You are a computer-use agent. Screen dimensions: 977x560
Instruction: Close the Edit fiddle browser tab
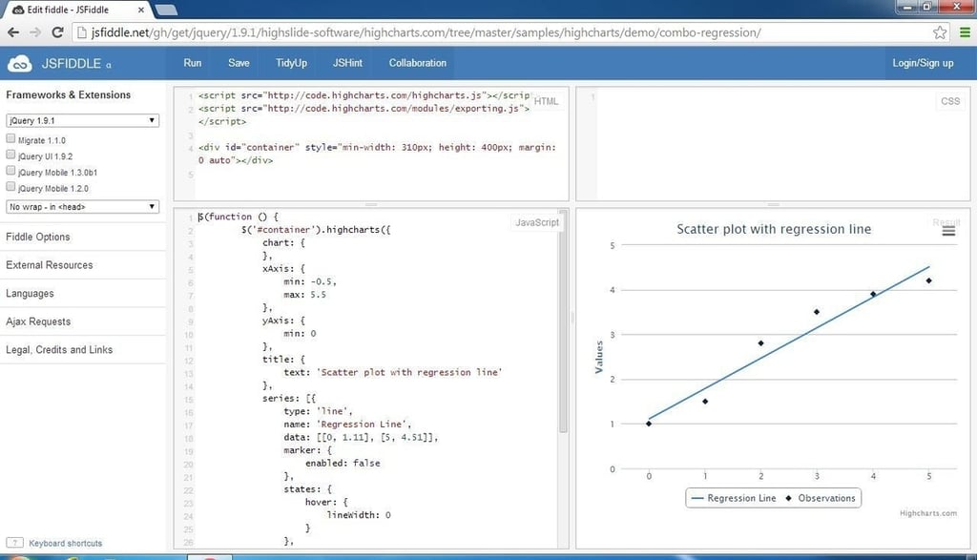tap(141, 10)
